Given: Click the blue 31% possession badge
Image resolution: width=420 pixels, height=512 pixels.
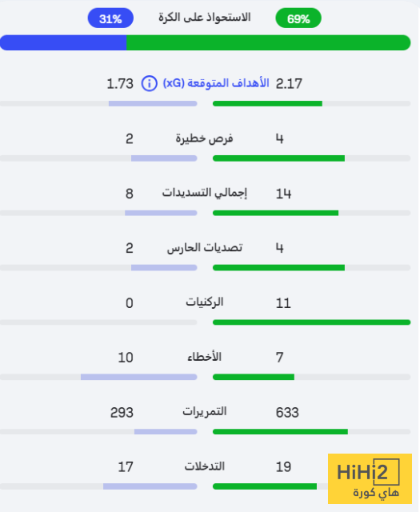Looking at the screenshot, I should click(x=110, y=18).
